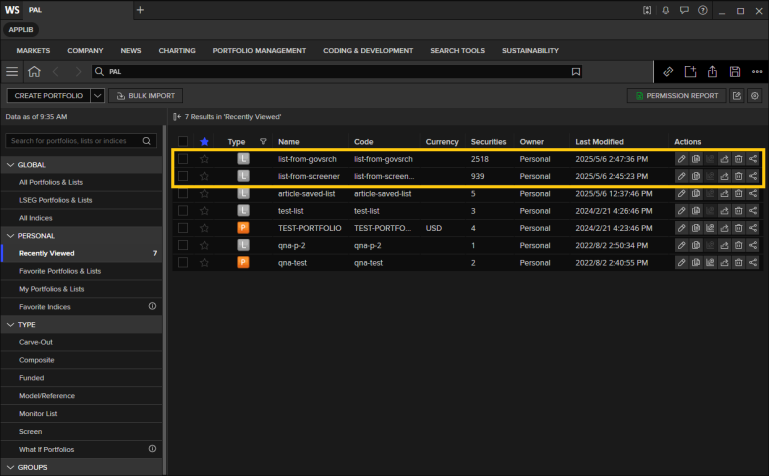Open the list-from-govsrch name link

307,159
